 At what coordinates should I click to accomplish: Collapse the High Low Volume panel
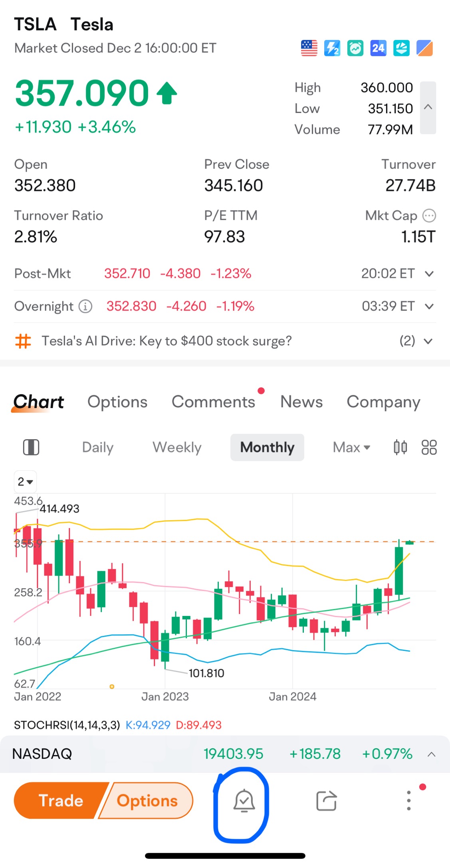pyautogui.click(x=428, y=107)
